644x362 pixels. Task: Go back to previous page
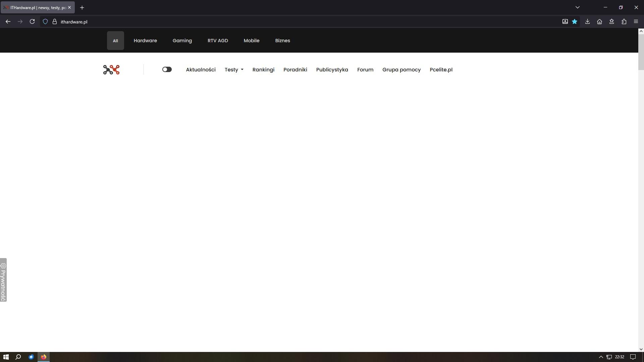[x=8, y=21]
